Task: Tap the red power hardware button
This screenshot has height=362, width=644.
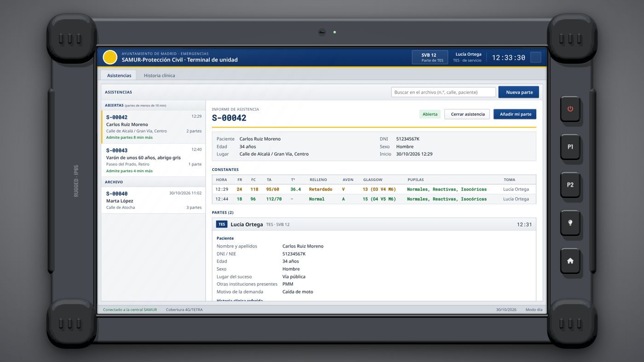Action: (570, 109)
